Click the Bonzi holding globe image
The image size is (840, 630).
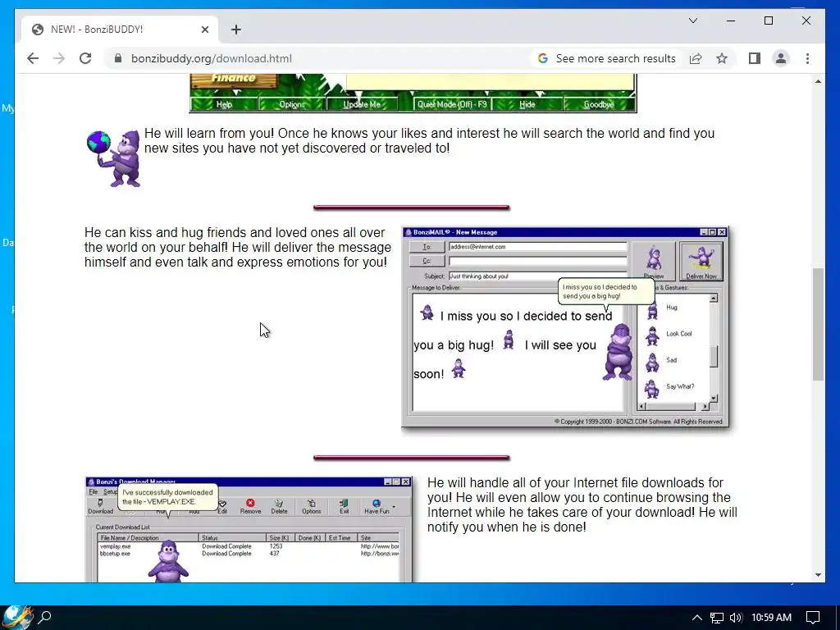pos(114,158)
